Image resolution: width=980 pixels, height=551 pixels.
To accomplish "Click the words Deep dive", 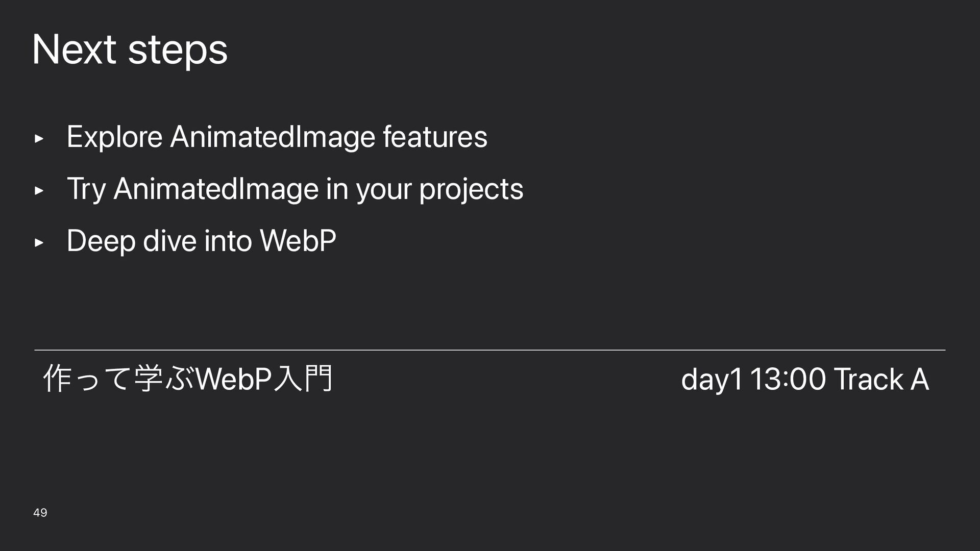I will click(x=132, y=241).
